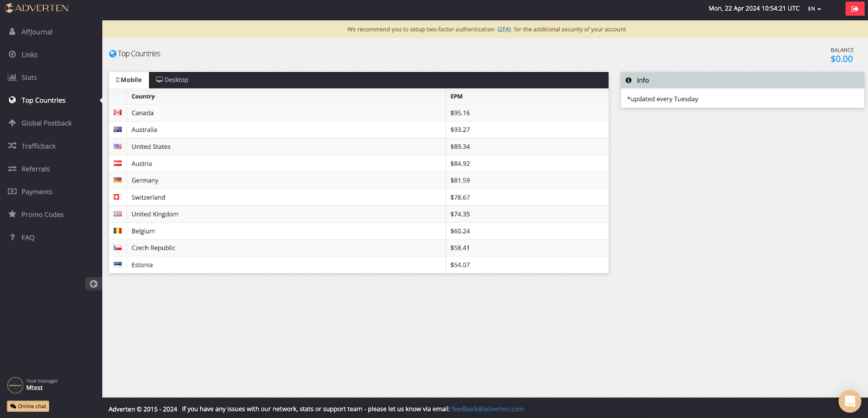Click the manager Mtest avatar
868x418 pixels.
click(15, 385)
